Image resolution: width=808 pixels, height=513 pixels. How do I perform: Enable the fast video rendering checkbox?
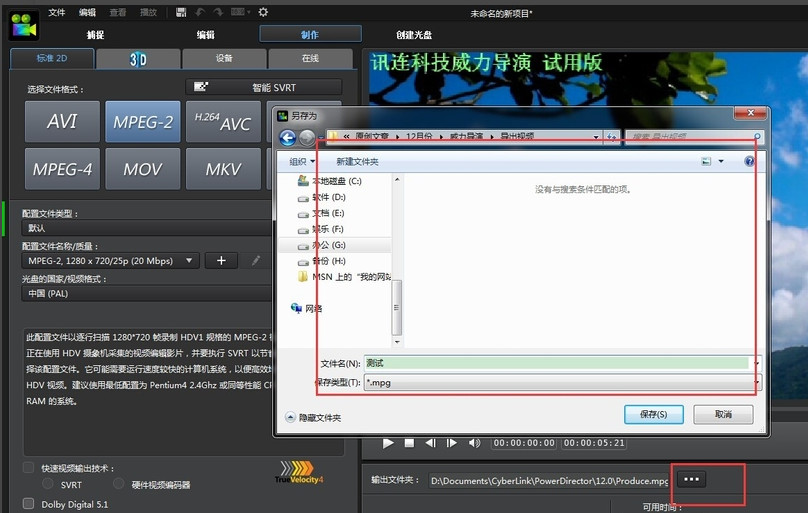28,468
